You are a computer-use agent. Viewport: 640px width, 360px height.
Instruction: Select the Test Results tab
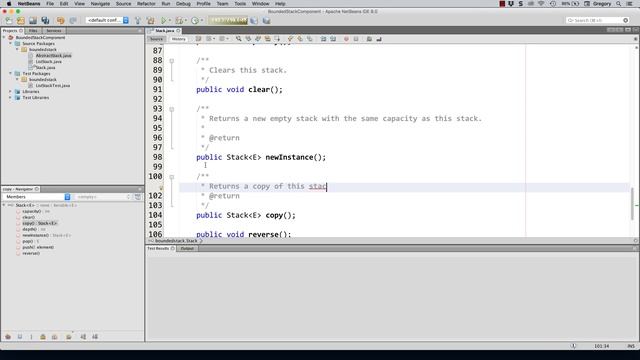161,249
